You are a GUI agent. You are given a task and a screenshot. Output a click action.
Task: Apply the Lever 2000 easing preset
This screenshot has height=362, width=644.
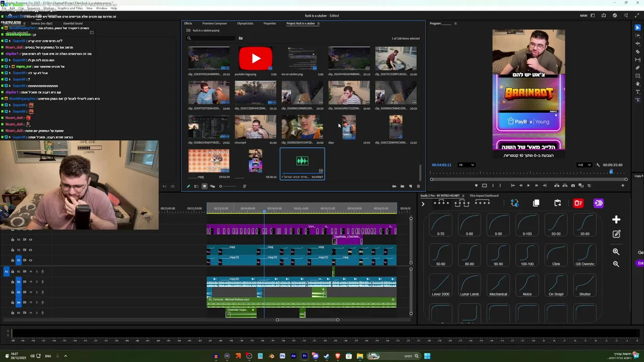coord(441,286)
